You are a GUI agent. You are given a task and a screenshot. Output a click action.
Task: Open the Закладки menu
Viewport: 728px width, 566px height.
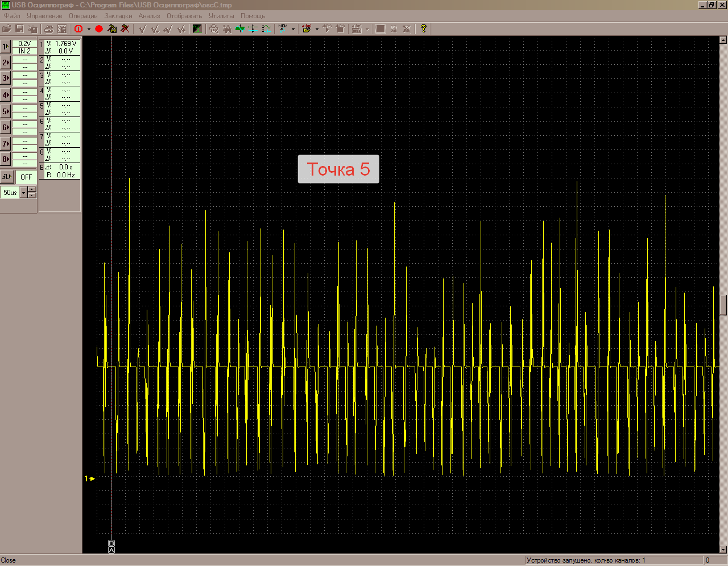point(118,16)
